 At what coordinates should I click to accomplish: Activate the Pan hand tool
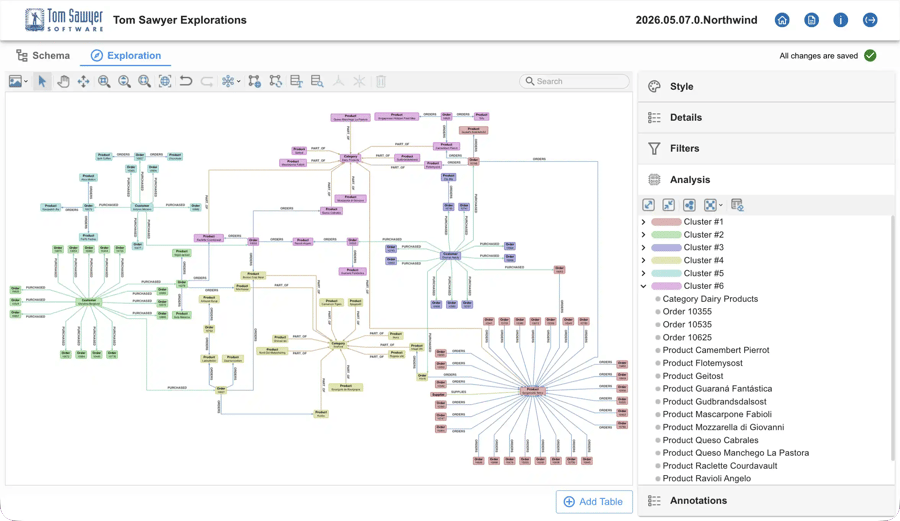click(63, 81)
